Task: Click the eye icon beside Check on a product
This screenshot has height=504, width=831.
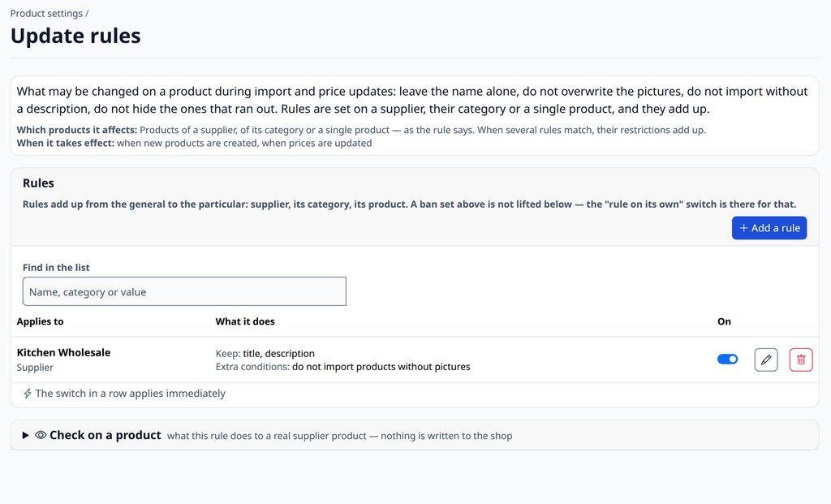Action: click(41, 435)
